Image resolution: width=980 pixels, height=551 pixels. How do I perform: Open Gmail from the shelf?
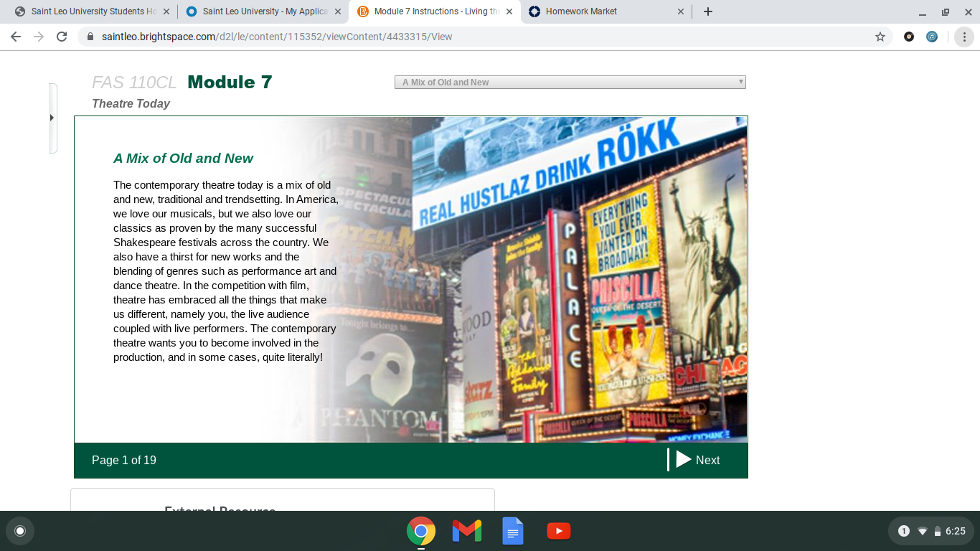pyautogui.click(x=467, y=531)
